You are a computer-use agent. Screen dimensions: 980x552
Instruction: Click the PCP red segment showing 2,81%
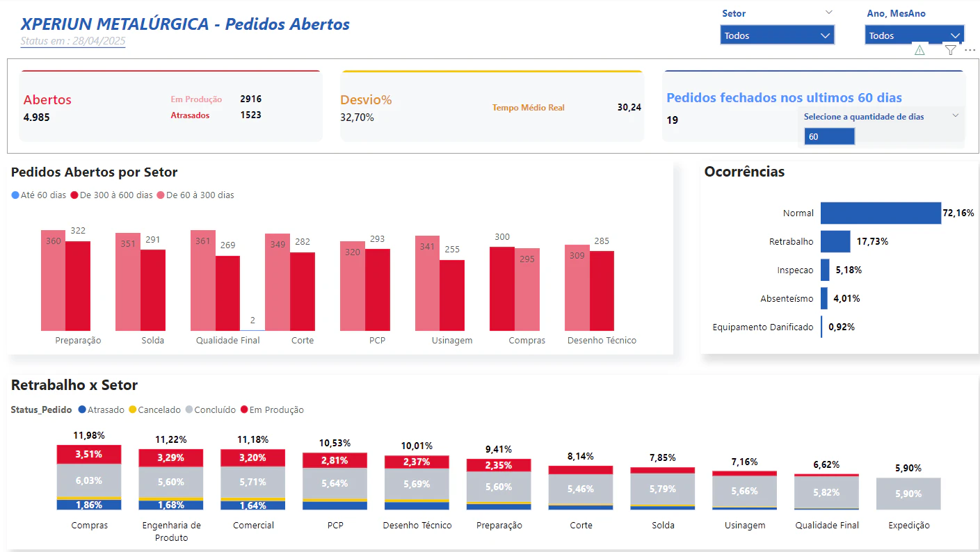[x=335, y=460]
